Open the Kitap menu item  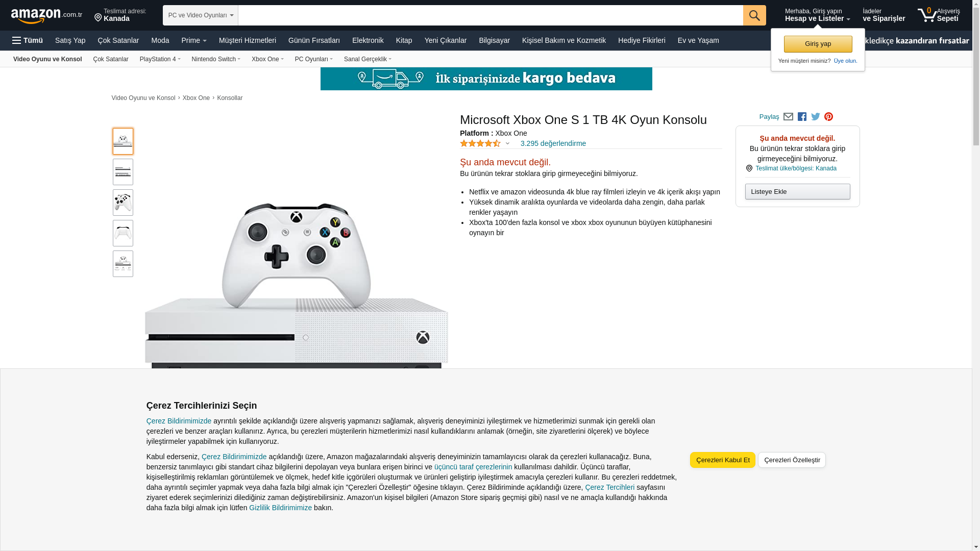coord(404,40)
